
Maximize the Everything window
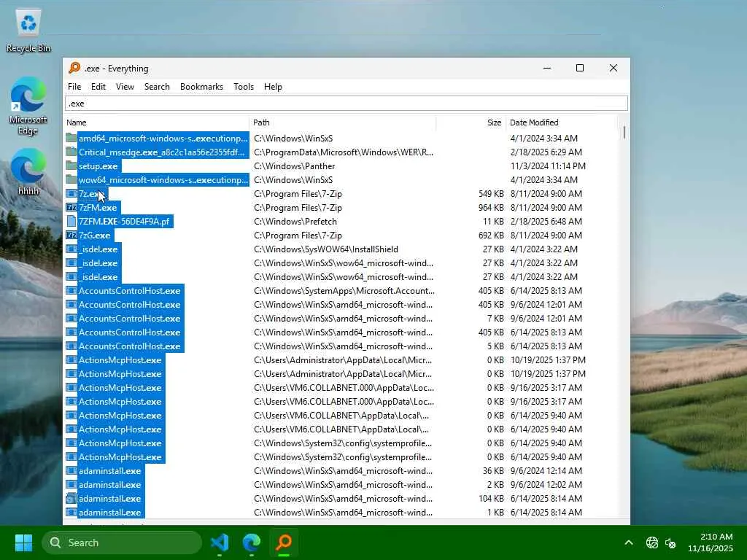pos(580,68)
